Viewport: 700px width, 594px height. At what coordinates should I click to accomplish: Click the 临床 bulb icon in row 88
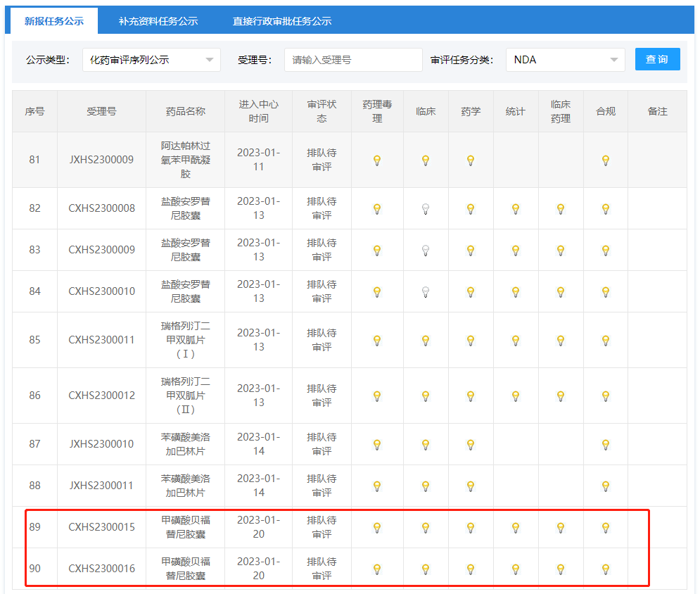(x=426, y=486)
